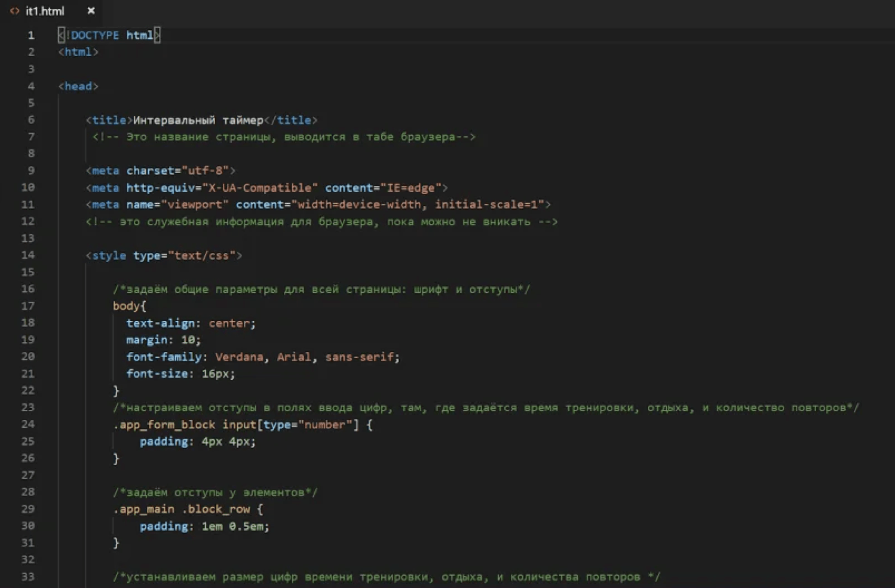Click line number 33 in the gutter

[x=28, y=577]
